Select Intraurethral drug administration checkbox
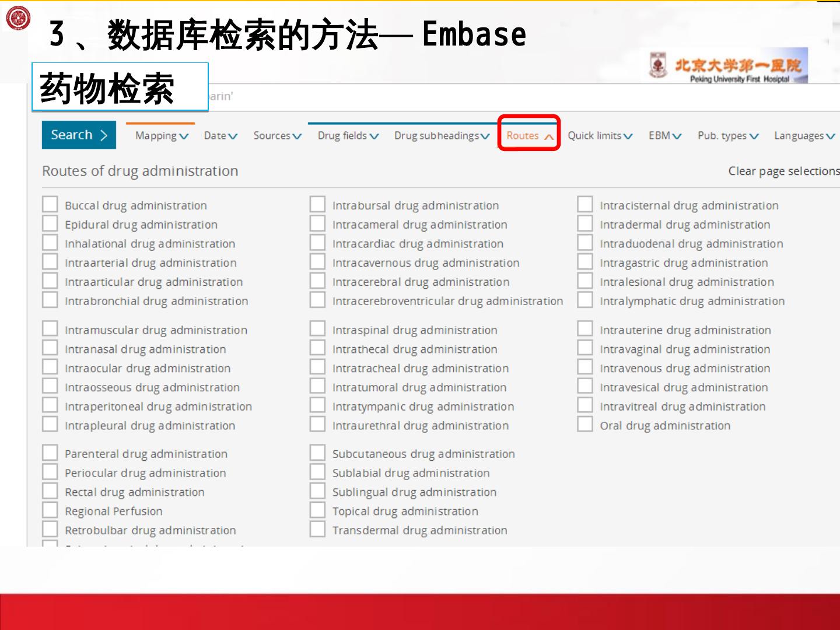The image size is (840, 630). (317, 425)
